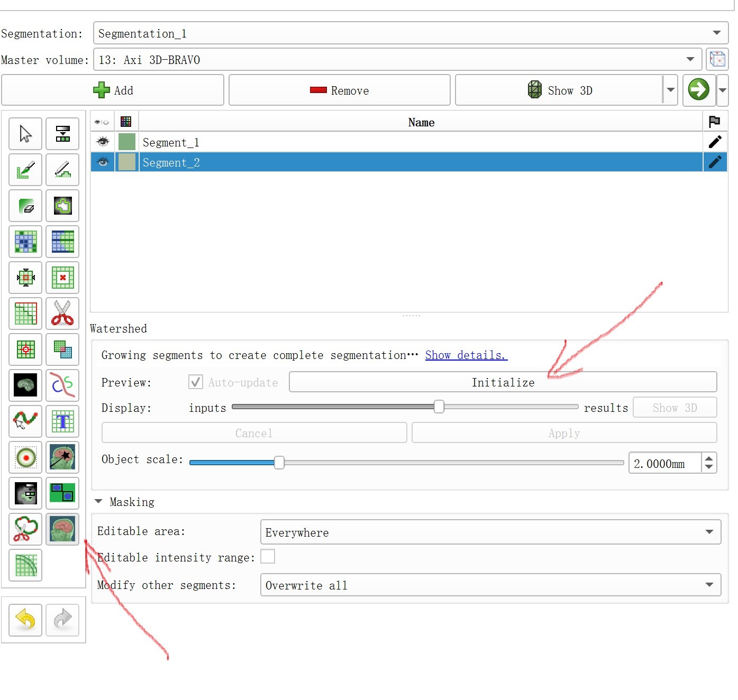Collapse the Masking section
Image resolution: width=738 pixels, height=700 pixels.
pos(99,502)
